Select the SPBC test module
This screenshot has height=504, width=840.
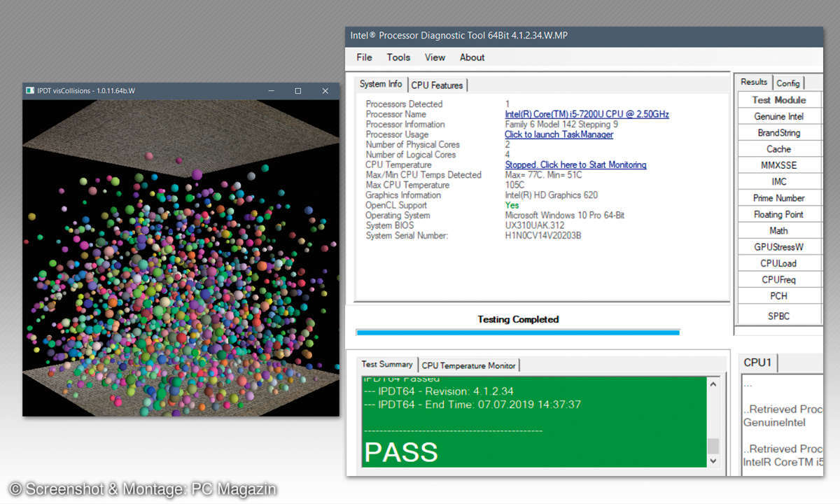pos(778,316)
